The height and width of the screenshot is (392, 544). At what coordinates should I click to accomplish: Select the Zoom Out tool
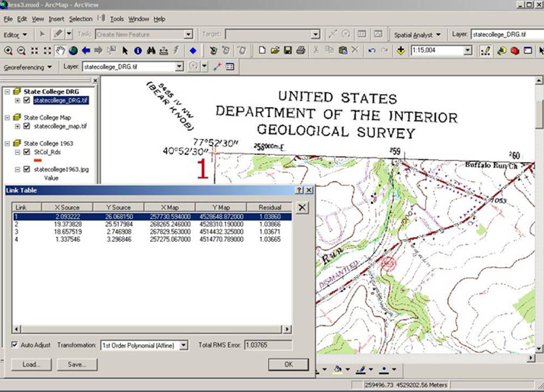click(21, 50)
